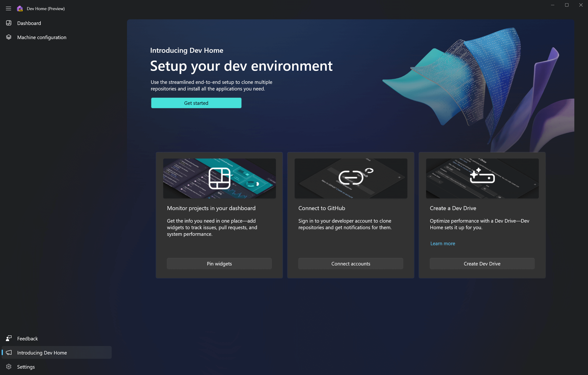Select the Connect accounts option
The height and width of the screenshot is (375, 588).
point(351,264)
